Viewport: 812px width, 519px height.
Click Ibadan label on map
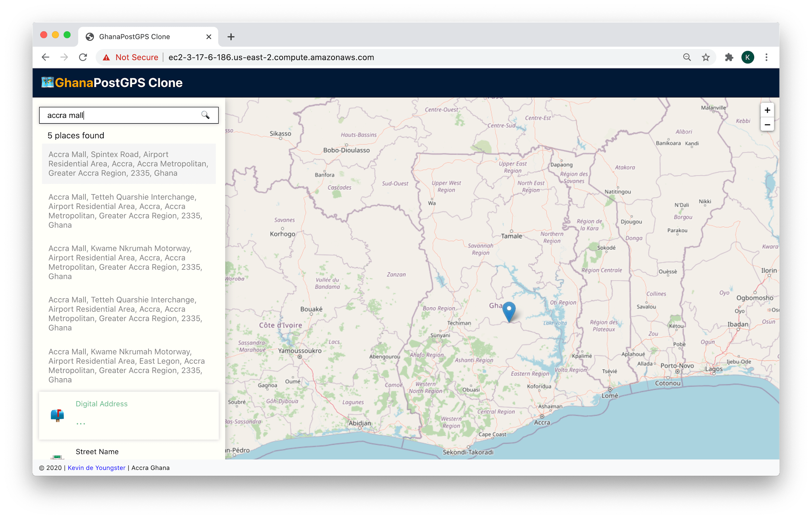738,324
